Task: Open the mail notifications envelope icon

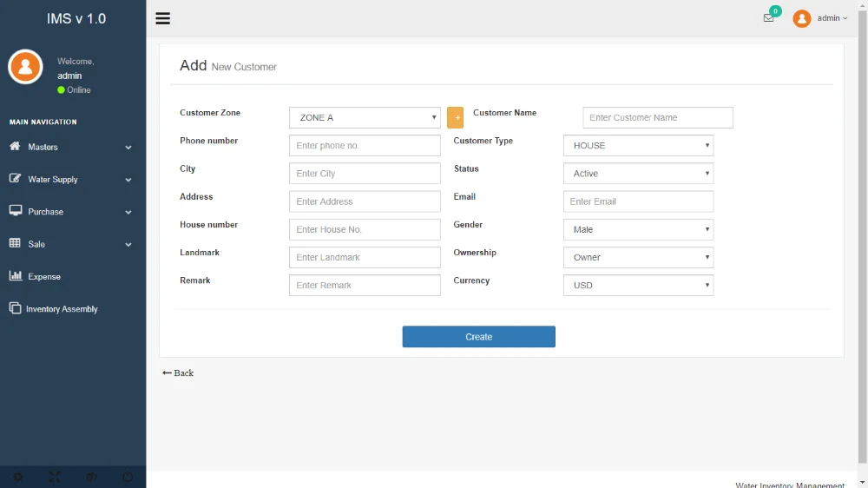Action: coord(768,18)
